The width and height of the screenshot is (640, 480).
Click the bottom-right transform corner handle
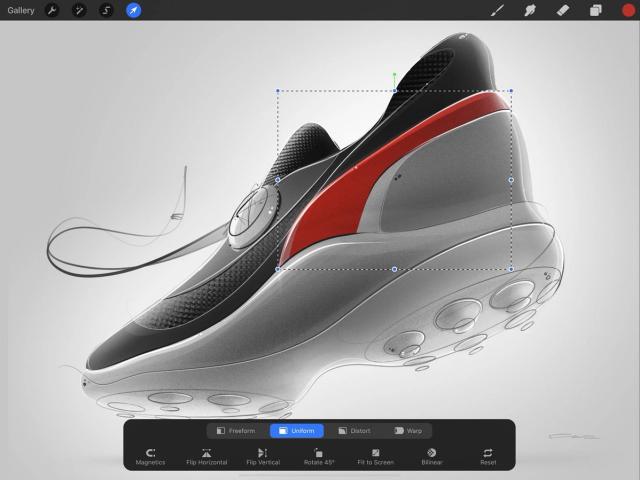(x=511, y=269)
